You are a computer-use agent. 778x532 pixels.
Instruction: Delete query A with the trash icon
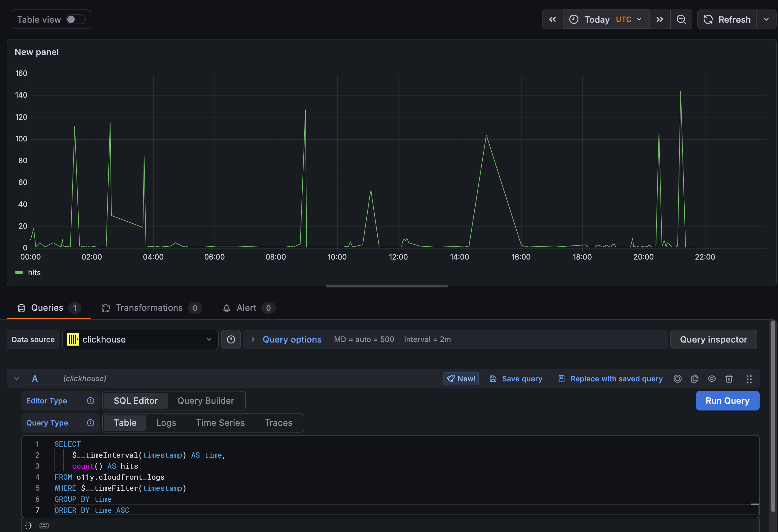[x=729, y=379]
